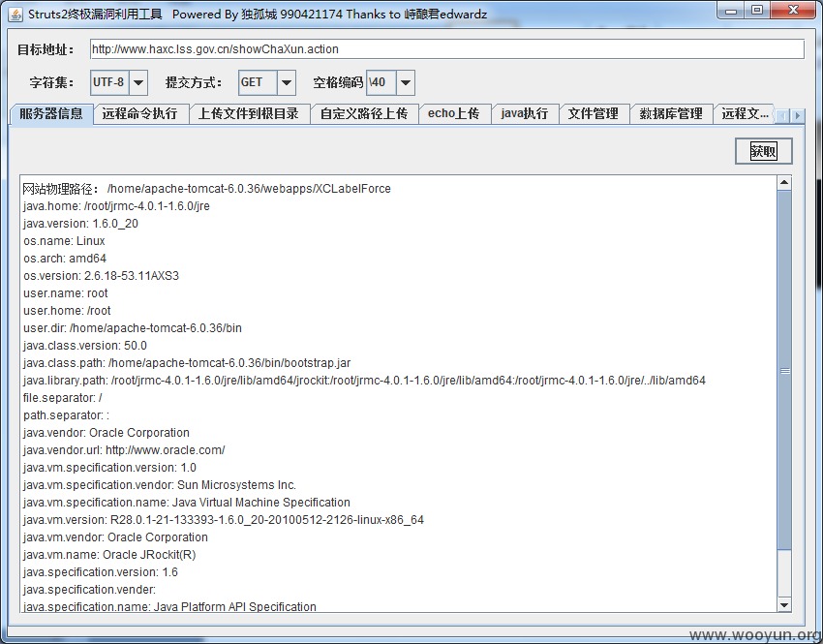This screenshot has width=823, height=644.
Task: Click the tab strip scroll-left arrow
Action: (782, 115)
